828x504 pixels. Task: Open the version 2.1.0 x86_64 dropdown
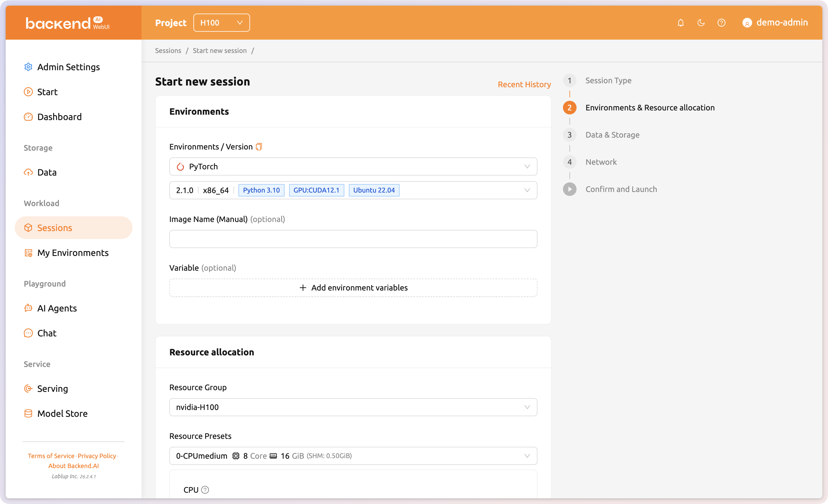(x=353, y=190)
